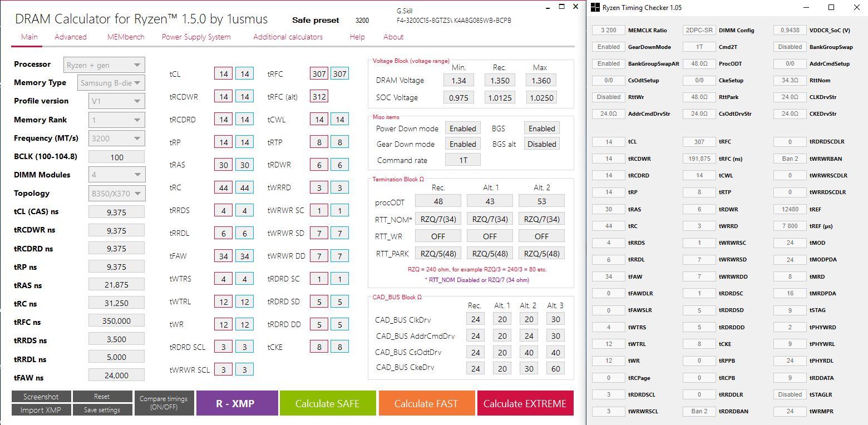Open the Memory Type dropdown

(110, 83)
